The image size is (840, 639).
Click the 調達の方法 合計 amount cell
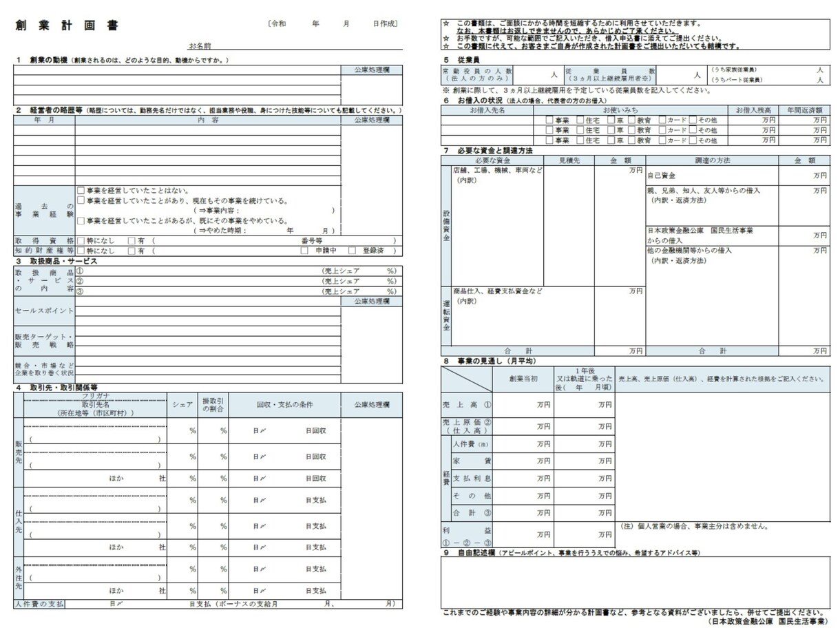804,350
